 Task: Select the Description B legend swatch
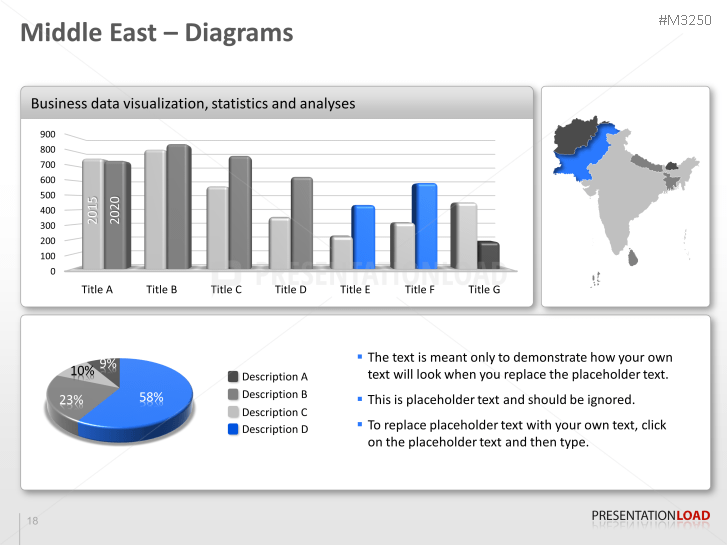(233, 394)
